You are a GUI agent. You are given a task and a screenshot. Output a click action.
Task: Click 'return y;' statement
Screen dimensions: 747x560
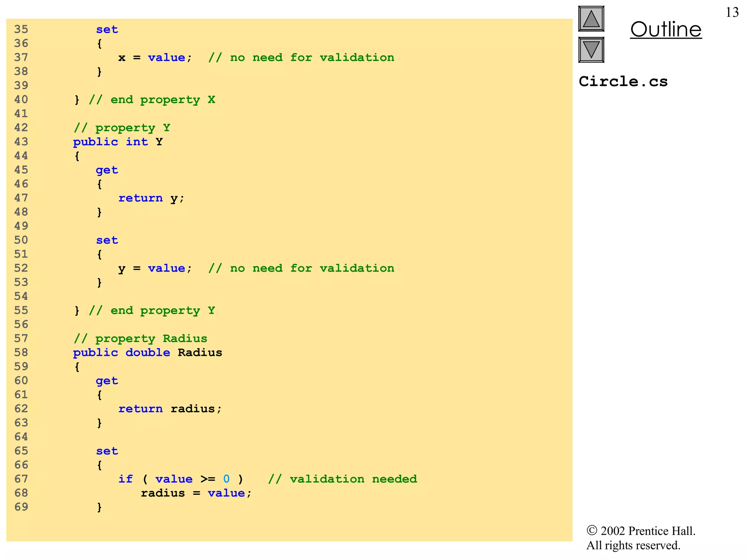pyautogui.click(x=151, y=198)
